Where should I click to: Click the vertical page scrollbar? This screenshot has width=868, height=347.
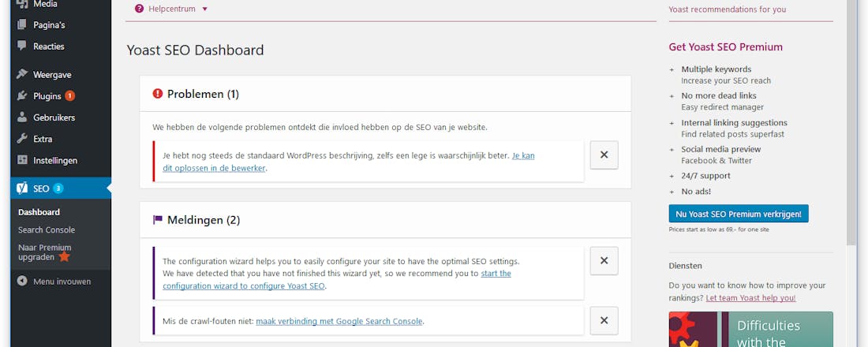pos(851,121)
